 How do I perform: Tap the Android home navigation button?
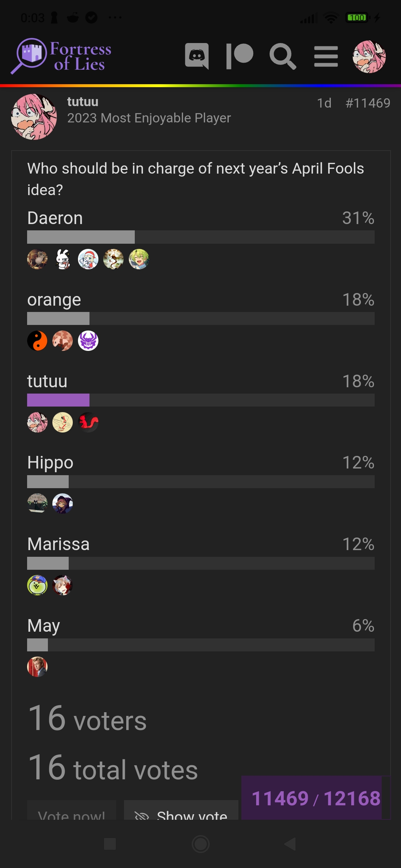pyautogui.click(x=200, y=844)
